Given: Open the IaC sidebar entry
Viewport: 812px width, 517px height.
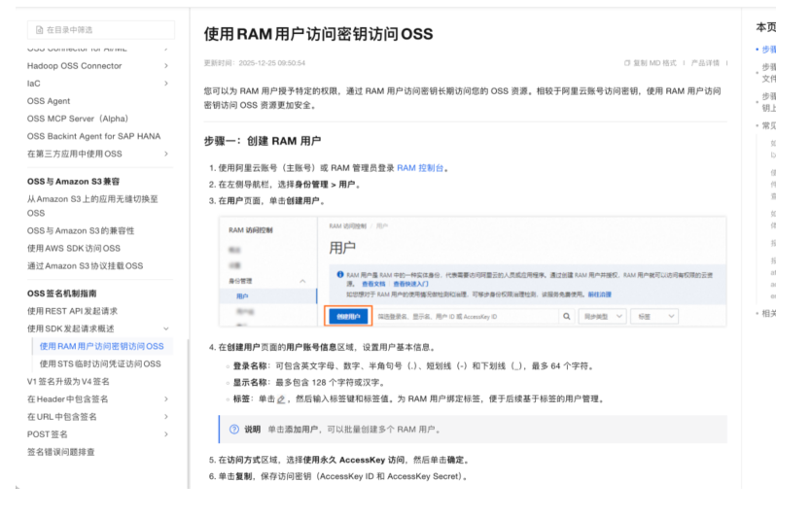Looking at the screenshot, I should tap(34, 84).
